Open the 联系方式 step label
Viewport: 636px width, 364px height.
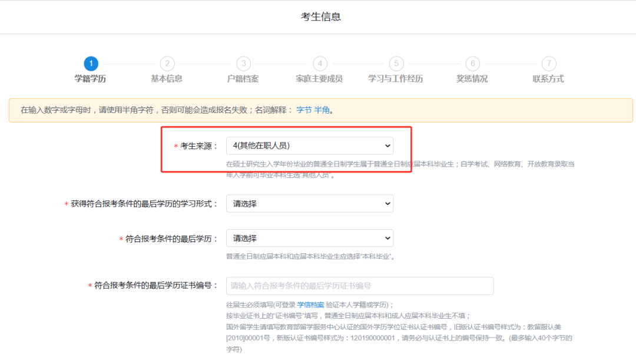click(x=548, y=79)
